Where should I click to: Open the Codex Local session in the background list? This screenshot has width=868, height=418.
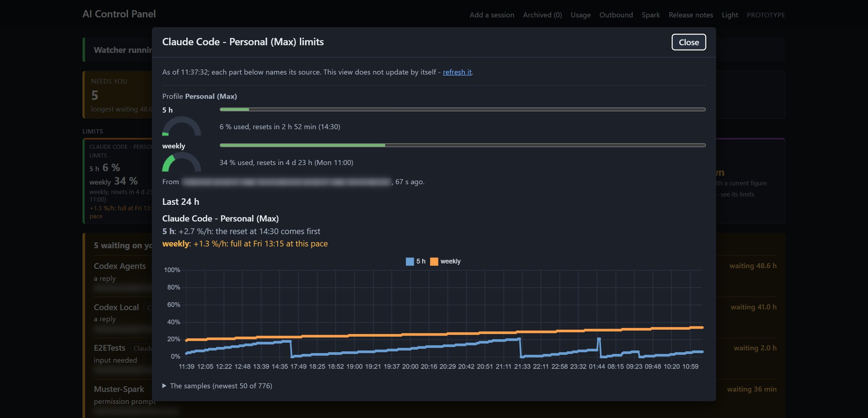click(116, 307)
